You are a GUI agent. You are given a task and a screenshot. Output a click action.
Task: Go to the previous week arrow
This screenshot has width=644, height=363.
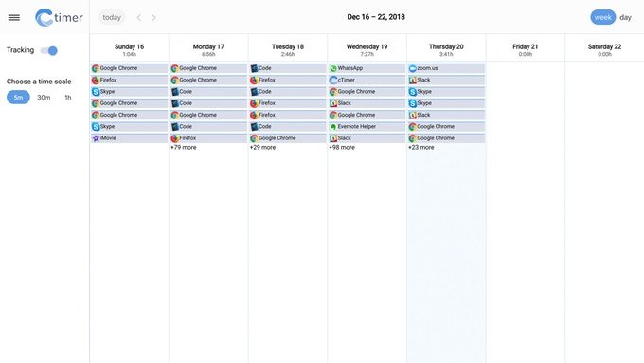point(139,17)
